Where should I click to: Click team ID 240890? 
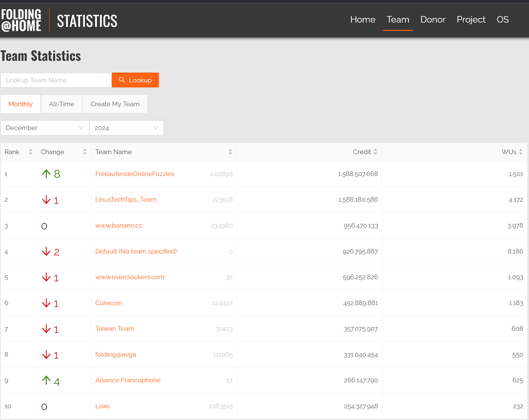[221, 174]
